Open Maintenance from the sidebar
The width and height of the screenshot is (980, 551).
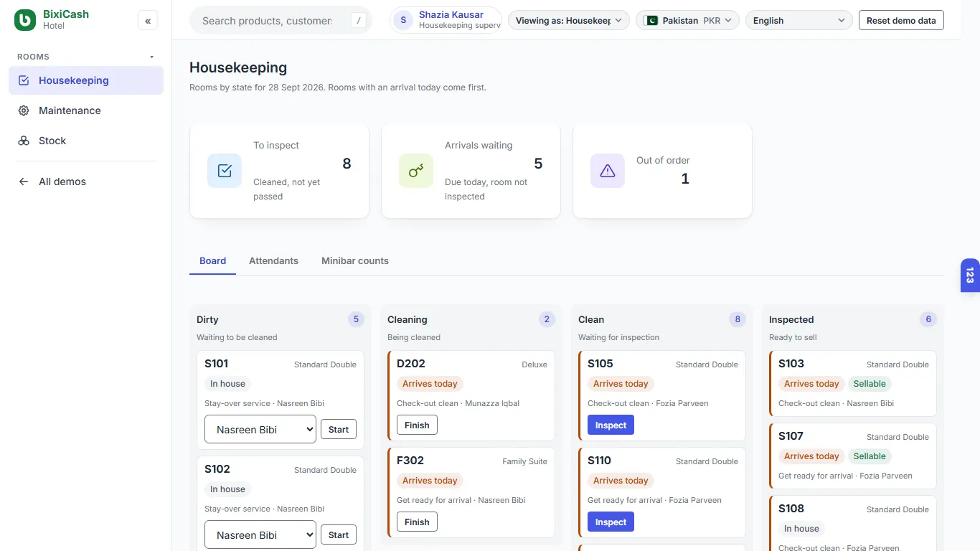pyautogui.click(x=86, y=110)
